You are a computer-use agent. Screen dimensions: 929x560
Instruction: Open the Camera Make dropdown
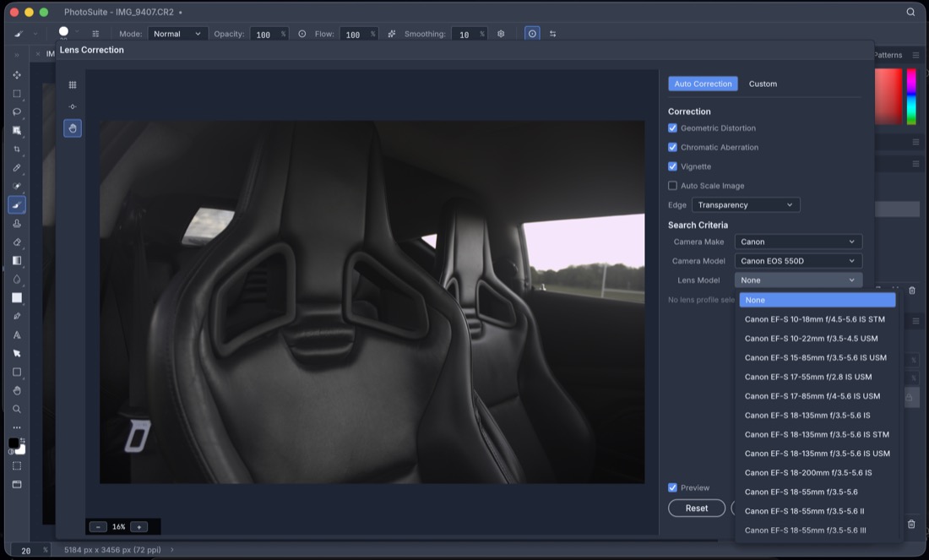tap(798, 242)
